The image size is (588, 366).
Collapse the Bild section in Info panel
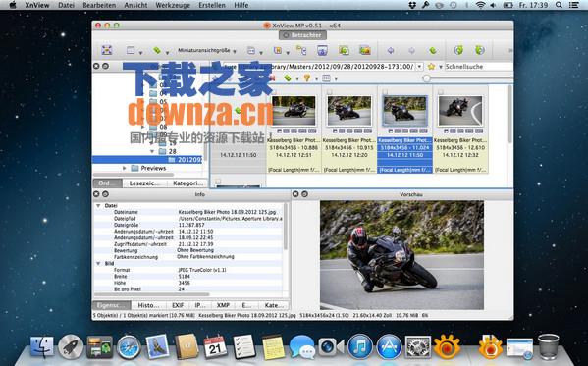(98, 263)
